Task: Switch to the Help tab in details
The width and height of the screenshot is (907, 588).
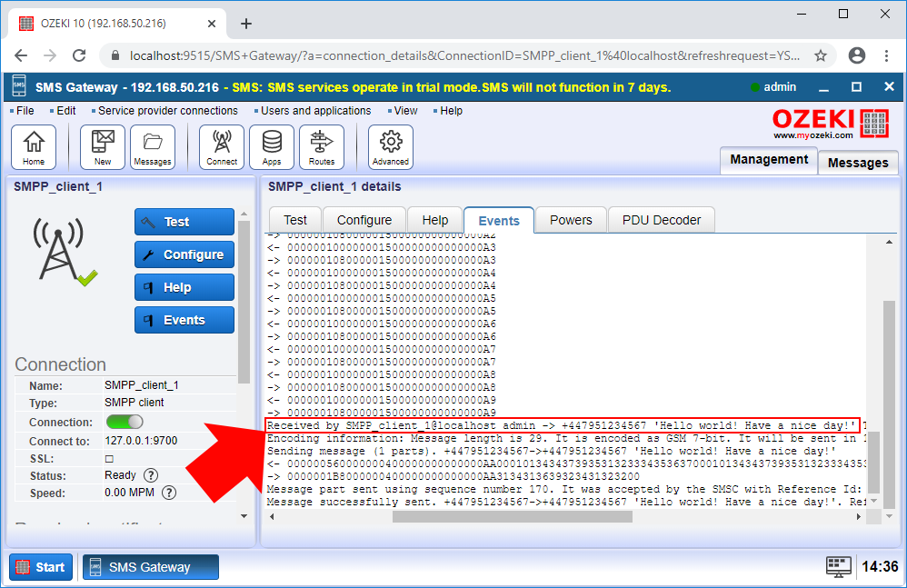Action: tap(435, 220)
